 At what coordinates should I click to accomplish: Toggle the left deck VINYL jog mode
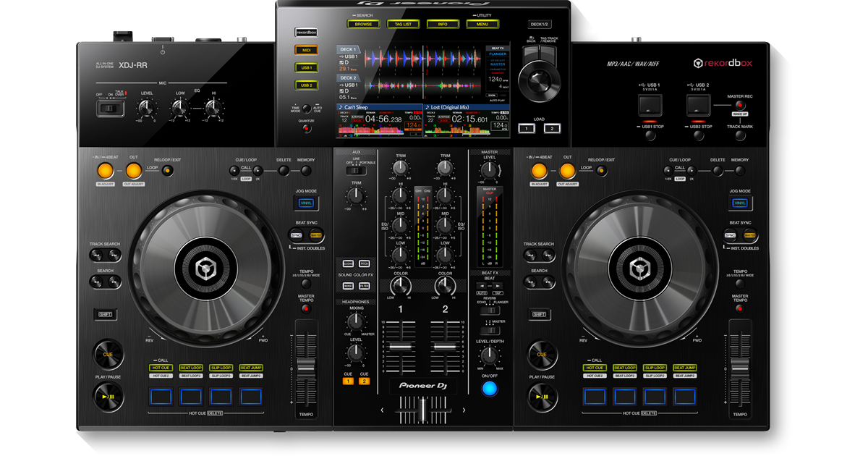306,203
